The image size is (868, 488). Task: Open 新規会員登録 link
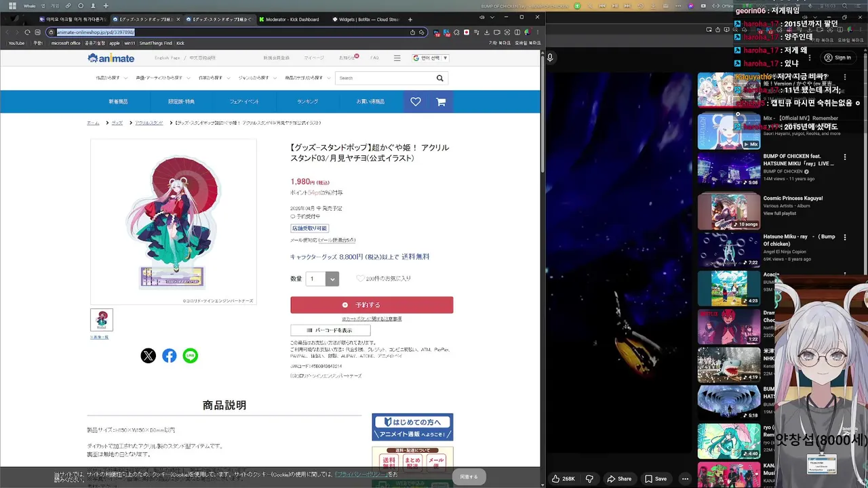point(276,58)
